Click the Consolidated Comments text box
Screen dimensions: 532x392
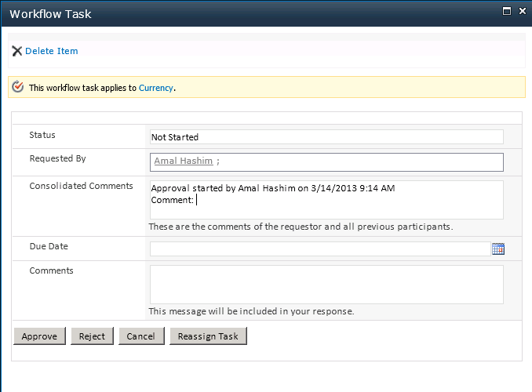click(x=326, y=200)
